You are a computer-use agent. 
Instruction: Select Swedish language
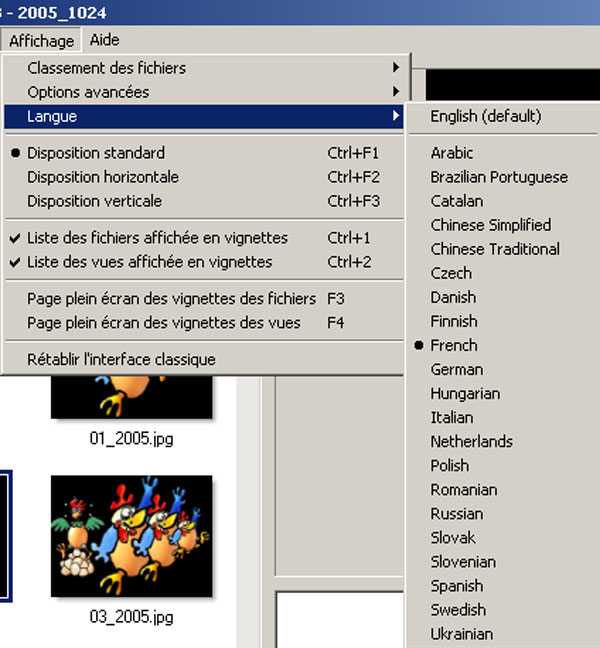[x=504, y=610]
